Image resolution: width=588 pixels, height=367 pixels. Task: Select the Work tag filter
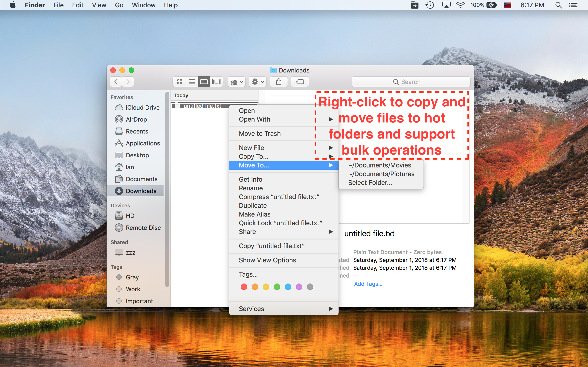click(133, 289)
